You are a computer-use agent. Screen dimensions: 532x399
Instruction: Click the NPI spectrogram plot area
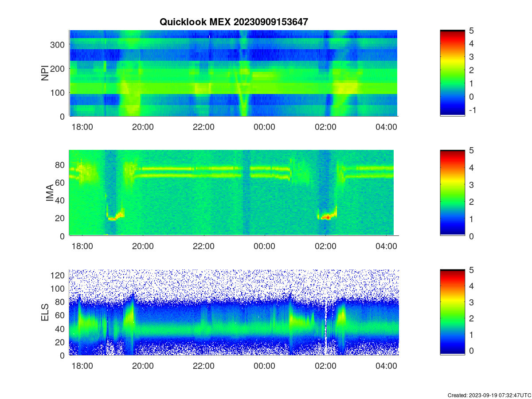coord(234,73)
